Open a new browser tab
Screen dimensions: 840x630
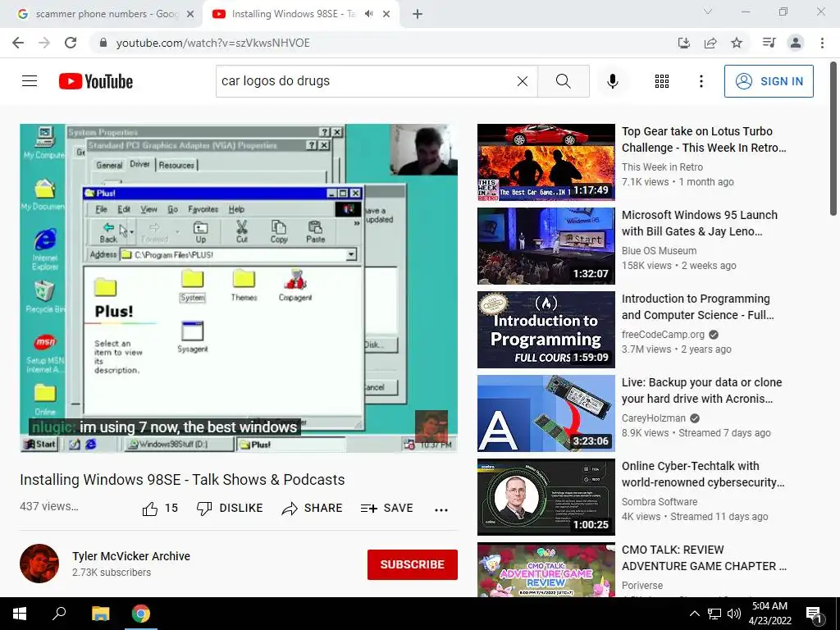point(418,14)
